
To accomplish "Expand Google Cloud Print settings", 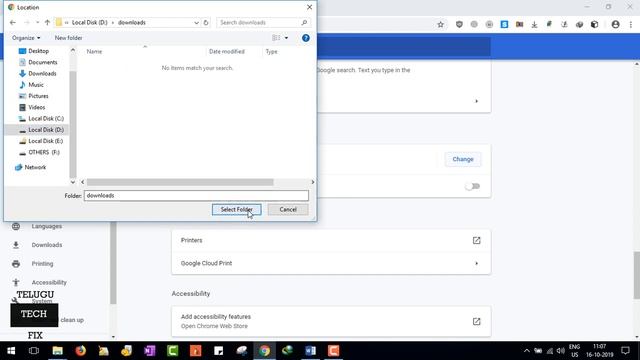I will click(476, 263).
